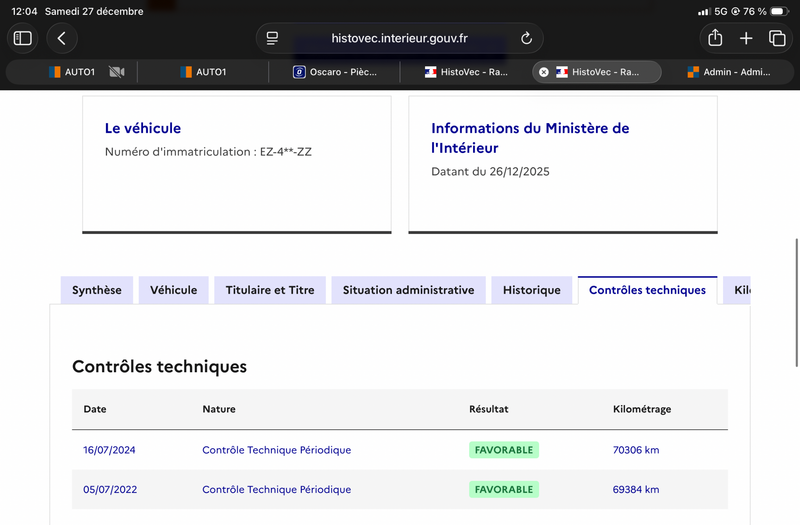Select the Titulaire et Titre tab

270,290
